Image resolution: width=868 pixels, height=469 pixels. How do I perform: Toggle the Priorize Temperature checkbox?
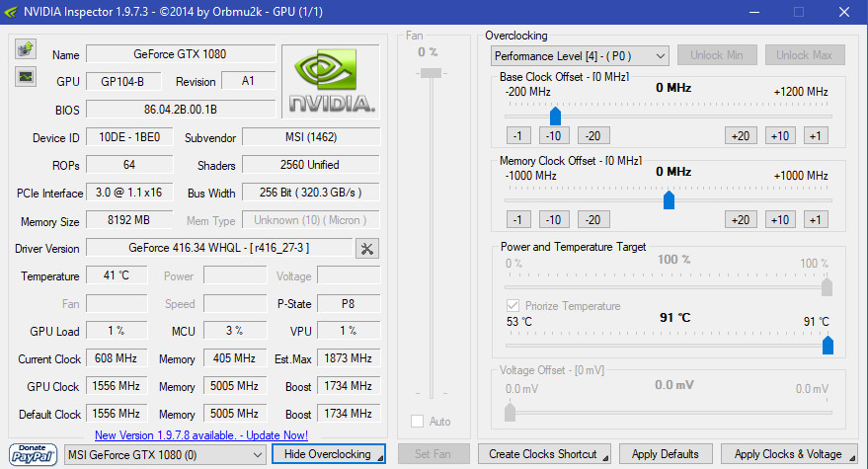pos(513,306)
